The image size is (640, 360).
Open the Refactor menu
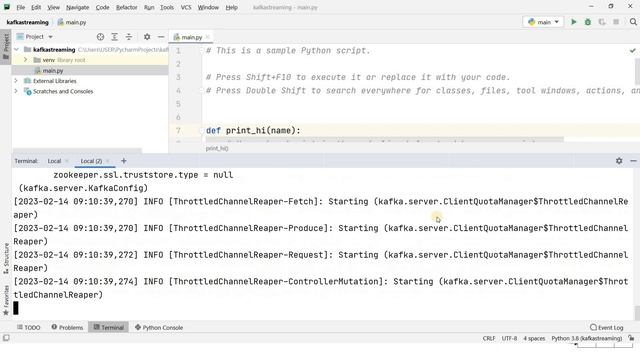[127, 7]
